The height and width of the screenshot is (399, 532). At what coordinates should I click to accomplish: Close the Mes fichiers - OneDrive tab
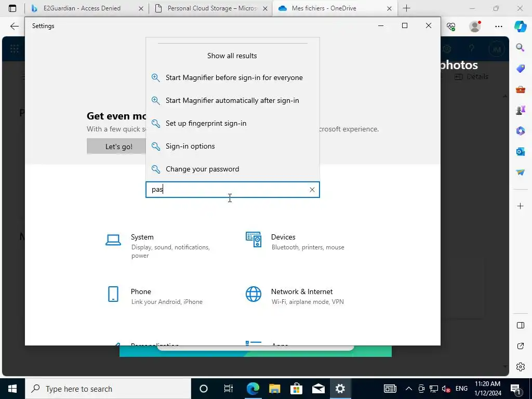point(390,8)
